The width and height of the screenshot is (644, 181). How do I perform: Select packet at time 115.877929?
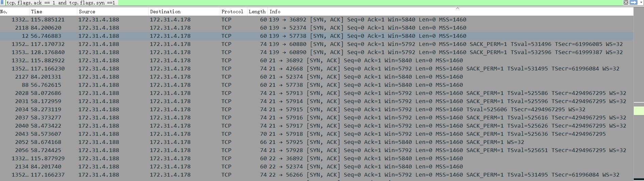(317, 159)
